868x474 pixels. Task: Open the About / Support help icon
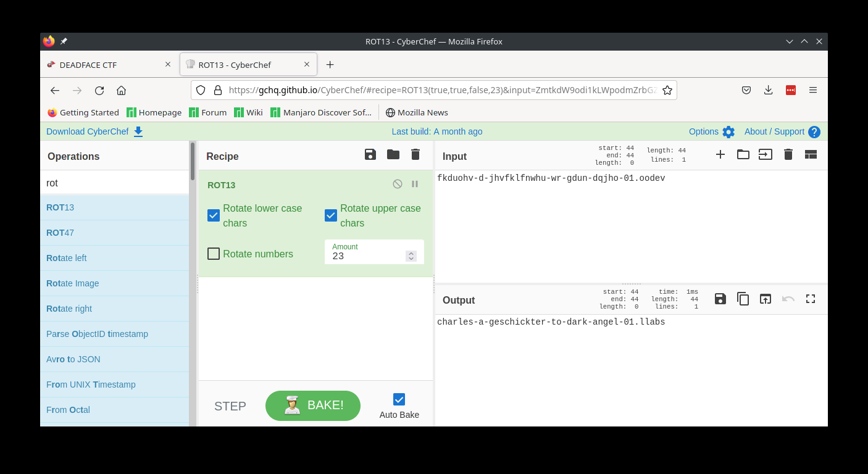814,131
